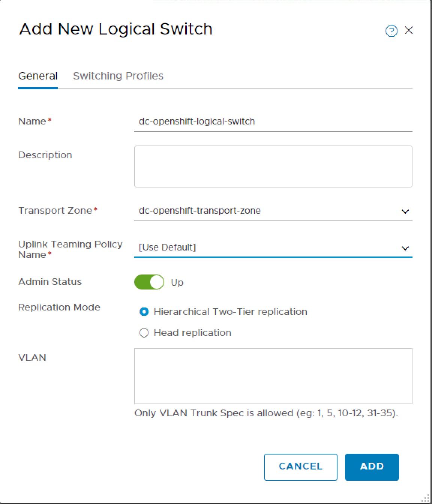
Task: Expand the Uplink Teaming Policy Name dropdown
Action: pos(405,248)
